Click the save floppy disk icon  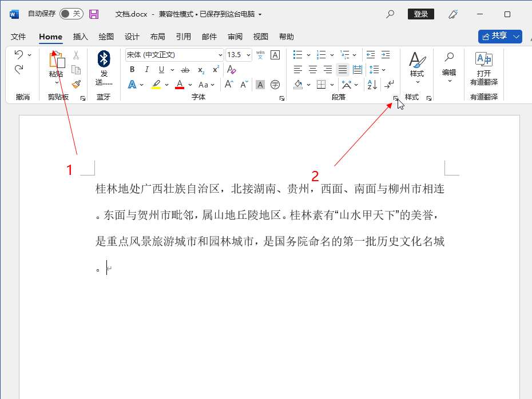(x=94, y=14)
